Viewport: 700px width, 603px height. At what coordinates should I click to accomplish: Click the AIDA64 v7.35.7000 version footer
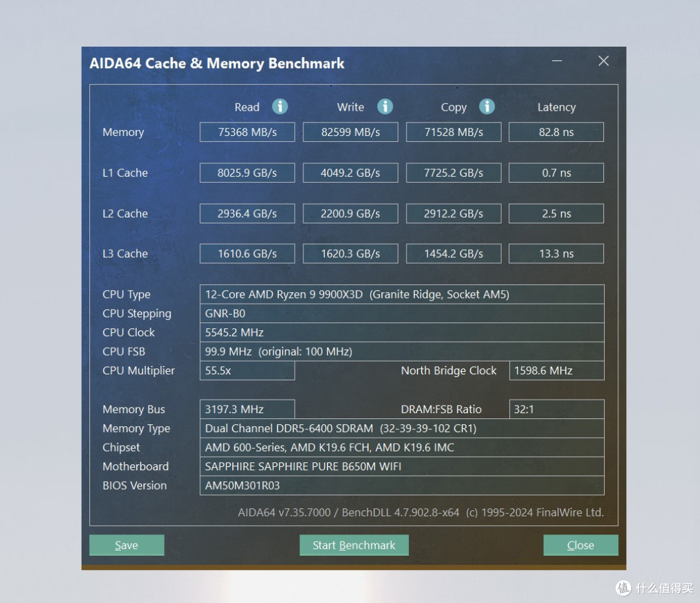tap(421, 512)
